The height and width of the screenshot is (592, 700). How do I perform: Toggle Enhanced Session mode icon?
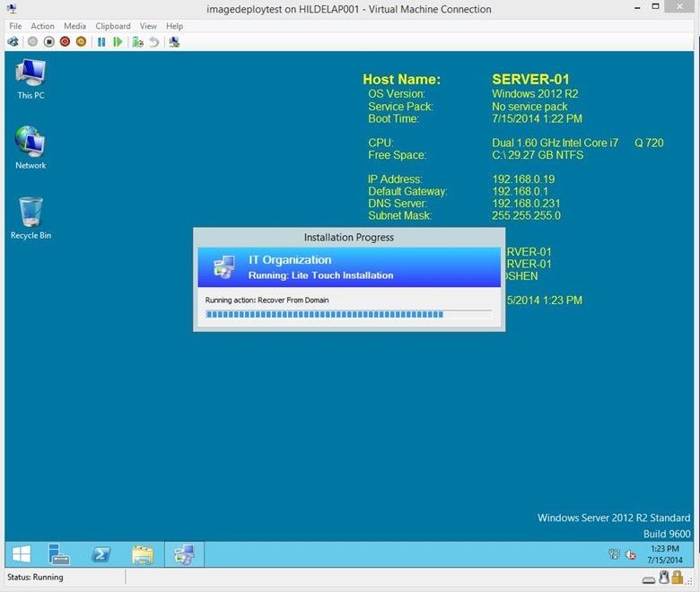click(174, 42)
